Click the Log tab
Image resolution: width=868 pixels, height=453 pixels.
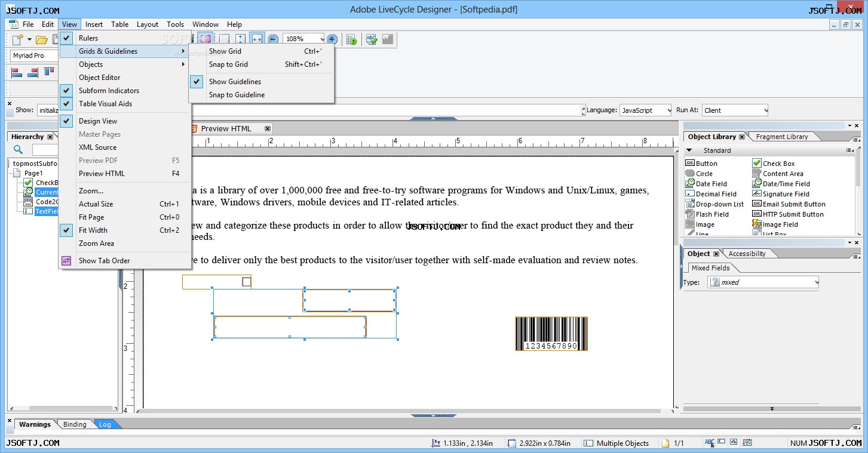point(105,424)
